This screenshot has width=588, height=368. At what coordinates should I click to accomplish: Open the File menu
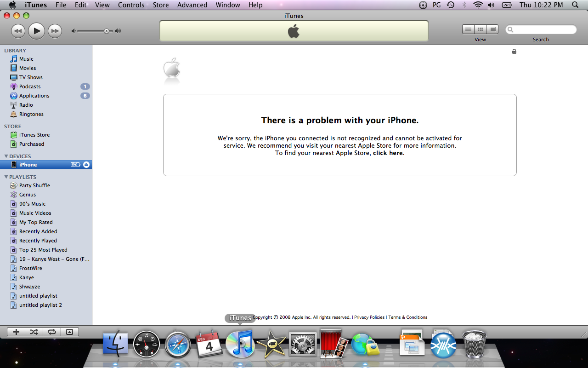[x=61, y=5]
